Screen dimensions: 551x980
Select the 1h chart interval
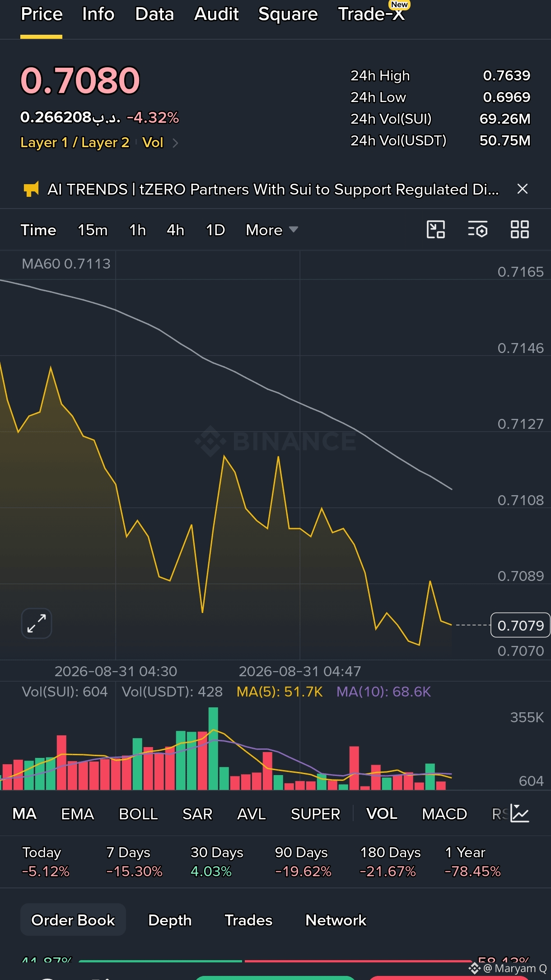(138, 230)
